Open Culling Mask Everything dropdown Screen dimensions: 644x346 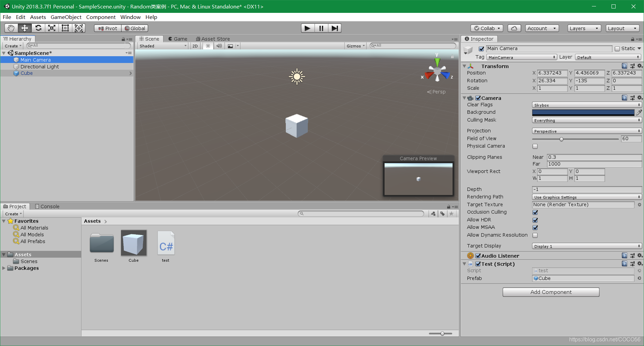pos(587,120)
